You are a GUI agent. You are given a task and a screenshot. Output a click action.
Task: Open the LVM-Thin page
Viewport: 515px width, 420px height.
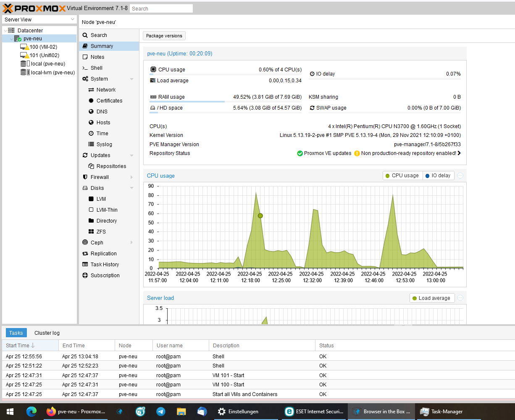pyautogui.click(x=109, y=210)
